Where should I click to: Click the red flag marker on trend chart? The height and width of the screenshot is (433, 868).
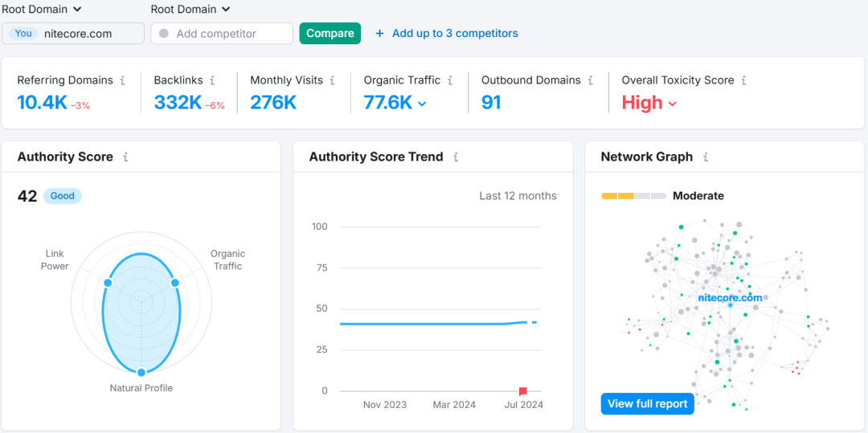523,391
